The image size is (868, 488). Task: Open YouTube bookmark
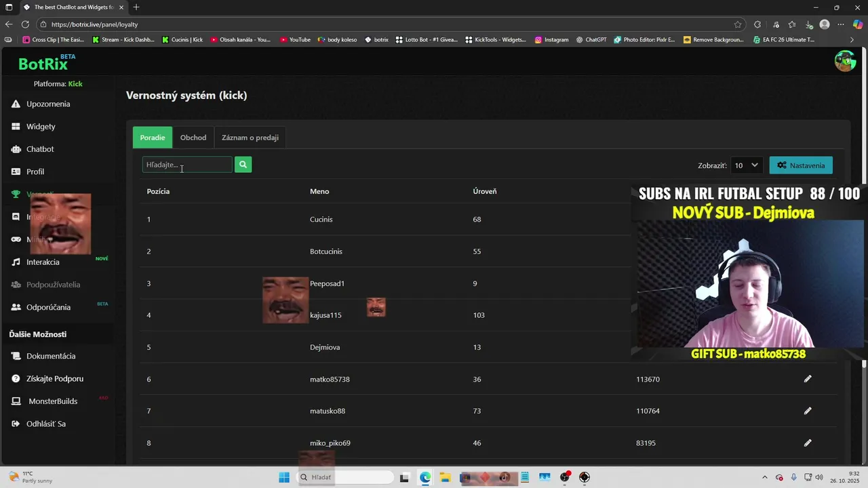[x=295, y=40]
